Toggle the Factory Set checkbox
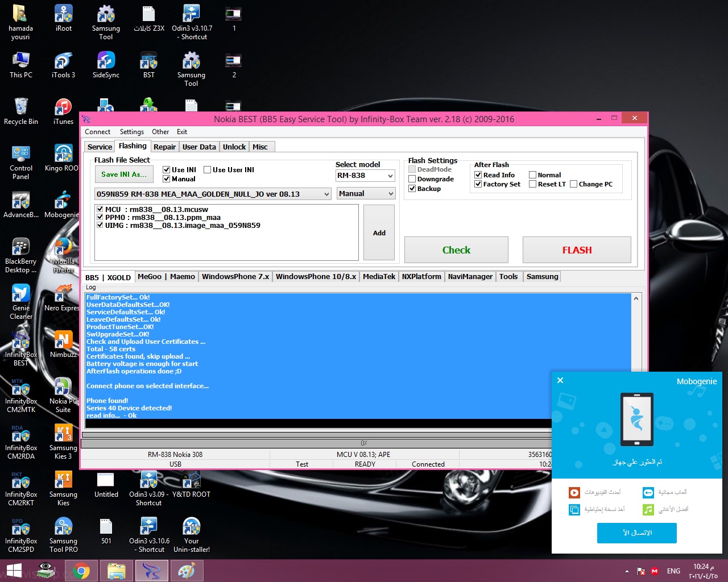 (x=478, y=184)
